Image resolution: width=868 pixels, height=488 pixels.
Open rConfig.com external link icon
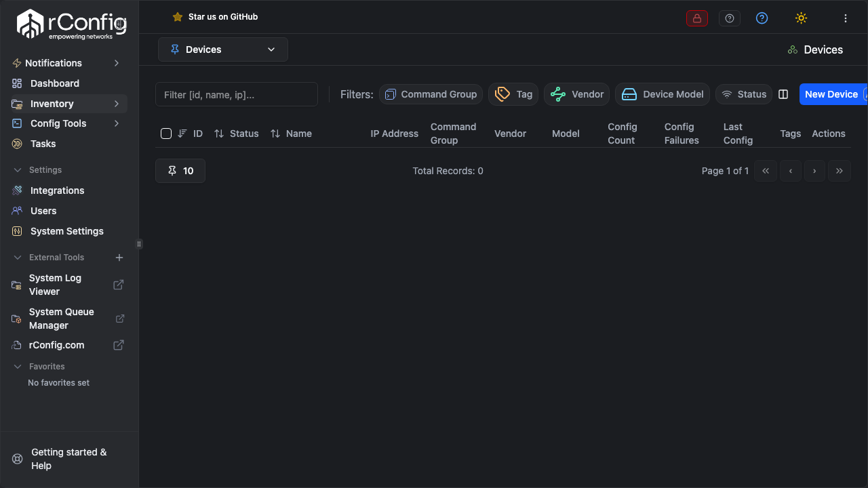tap(118, 345)
